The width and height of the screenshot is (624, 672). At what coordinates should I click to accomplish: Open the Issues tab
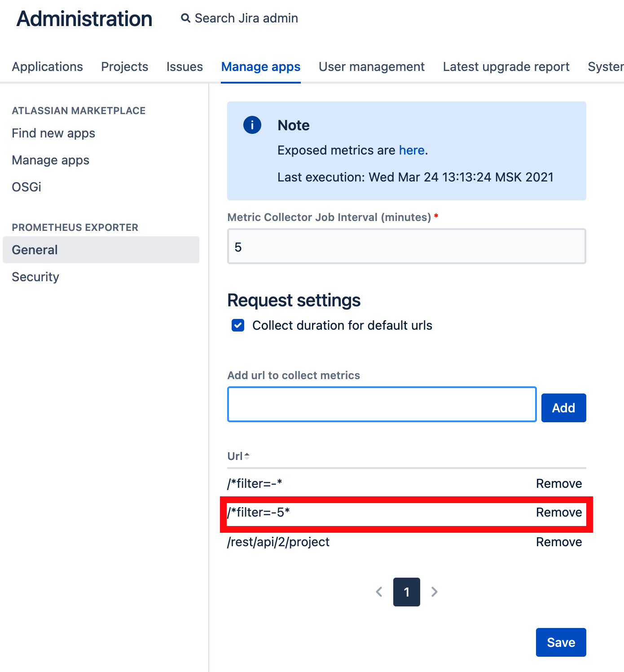185,66
